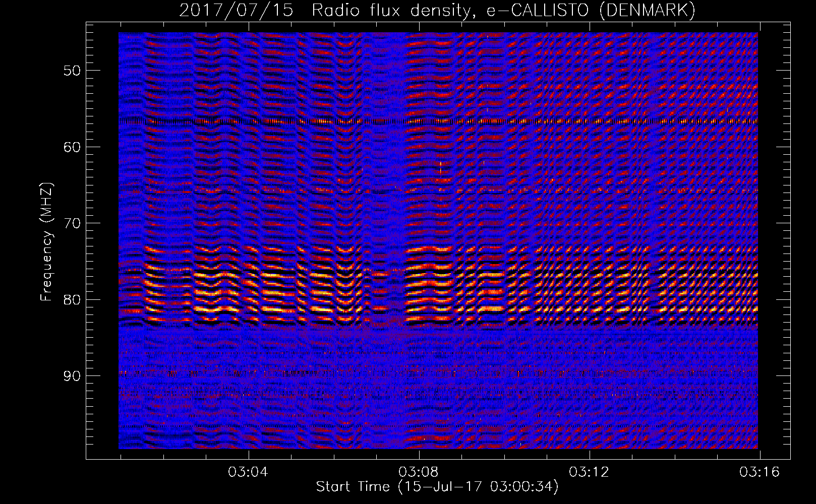Click the 'Frequency (MHZ)' vertical axis label
This screenshot has height=504, width=816.
46,242
